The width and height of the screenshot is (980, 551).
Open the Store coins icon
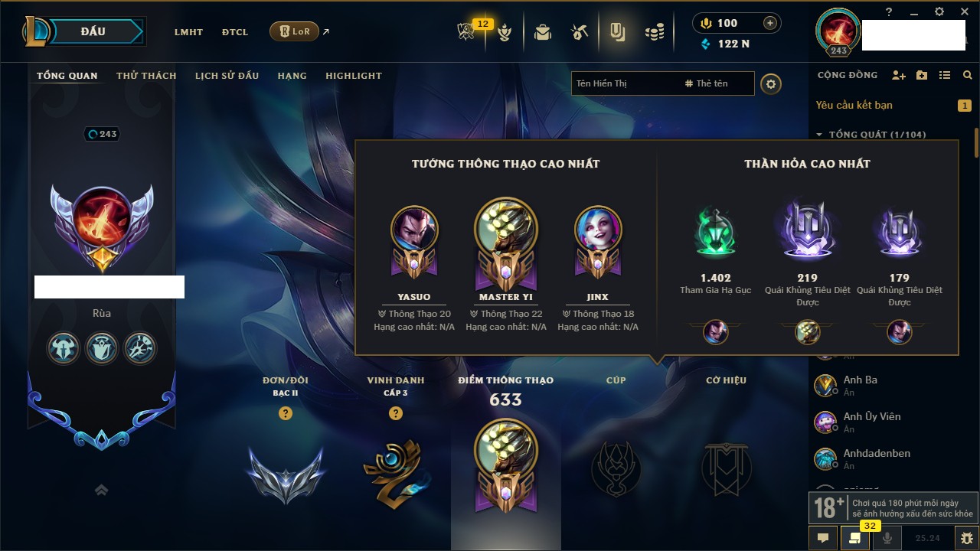tap(654, 32)
